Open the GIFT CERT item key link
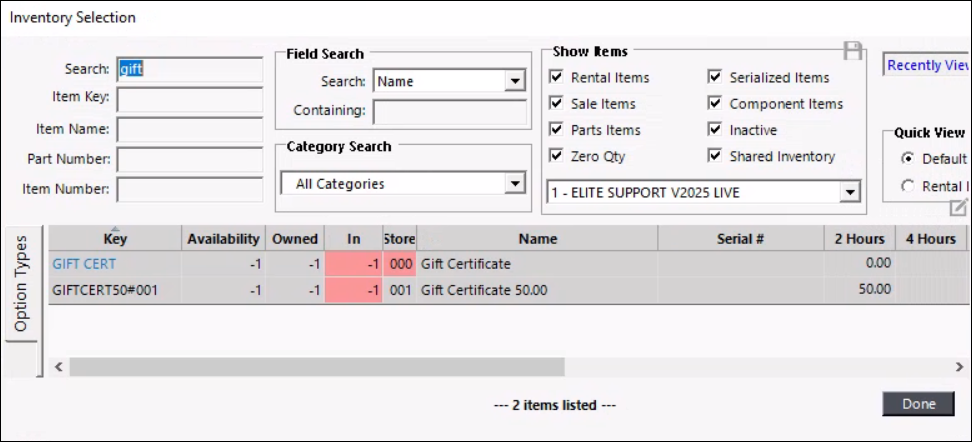Viewport: 972px width, 442px height. point(84,264)
